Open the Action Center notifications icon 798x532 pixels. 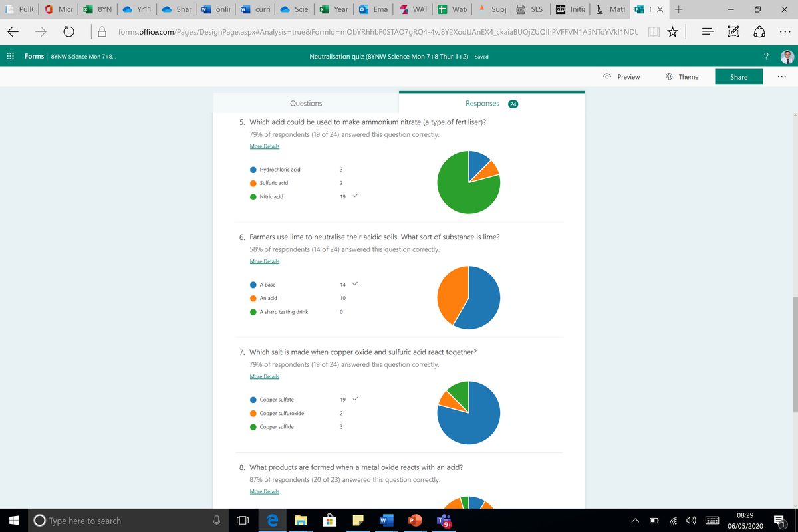tap(779, 521)
